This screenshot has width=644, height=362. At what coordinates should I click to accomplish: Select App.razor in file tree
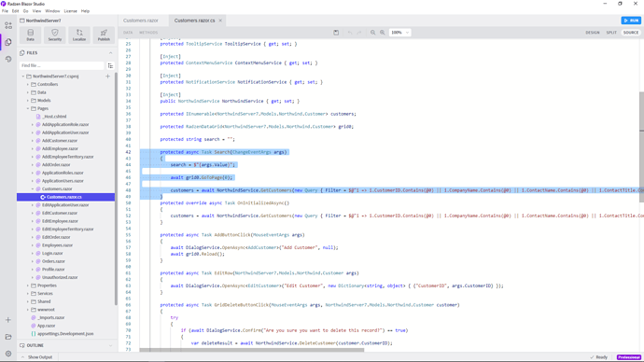pos(47,326)
